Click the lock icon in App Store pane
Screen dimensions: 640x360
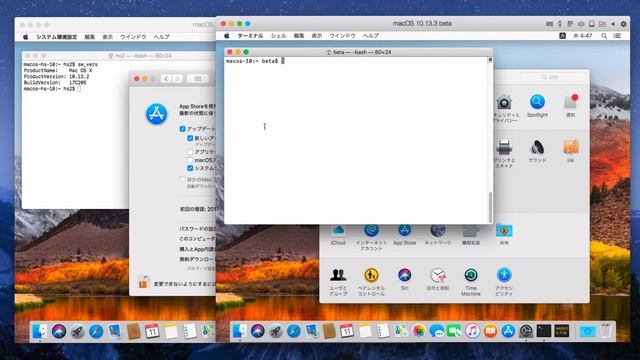[x=143, y=282]
